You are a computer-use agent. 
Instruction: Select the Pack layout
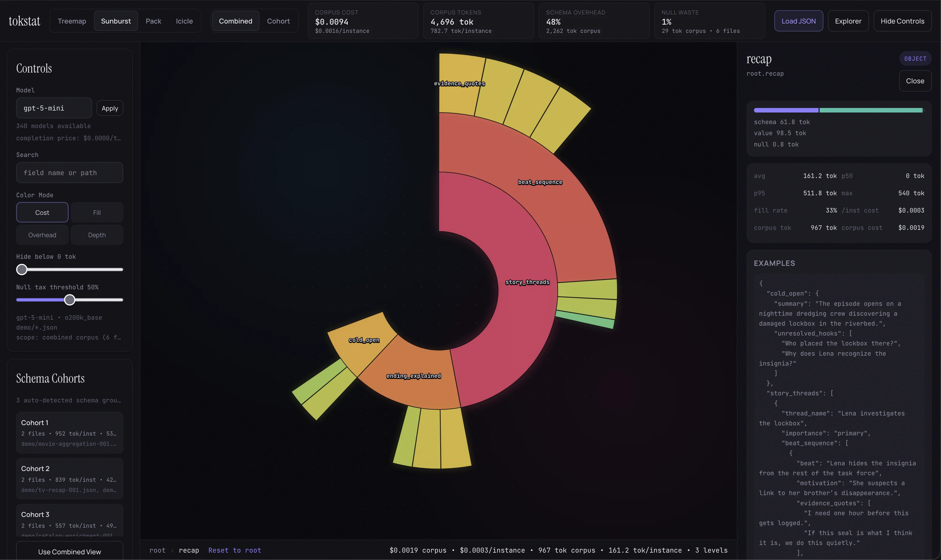(153, 21)
